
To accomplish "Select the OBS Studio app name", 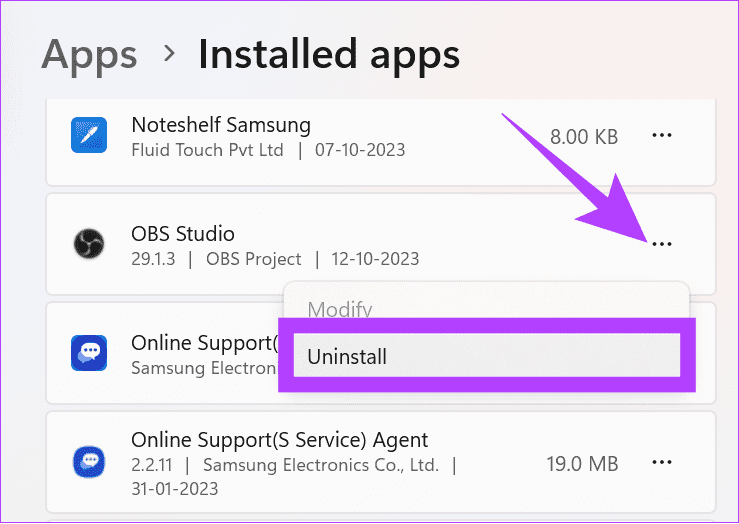I will click(x=183, y=234).
